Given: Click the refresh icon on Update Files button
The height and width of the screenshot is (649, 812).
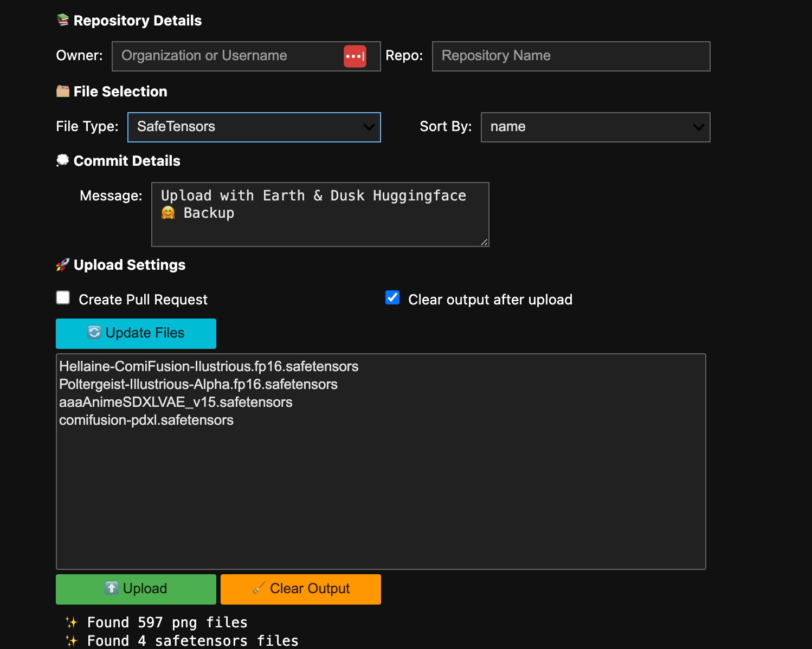Looking at the screenshot, I should 94,333.
